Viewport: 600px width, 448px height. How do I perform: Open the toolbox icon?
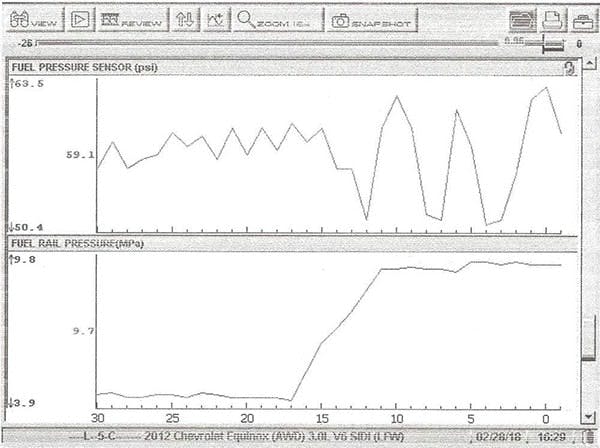pyautogui.click(x=583, y=21)
